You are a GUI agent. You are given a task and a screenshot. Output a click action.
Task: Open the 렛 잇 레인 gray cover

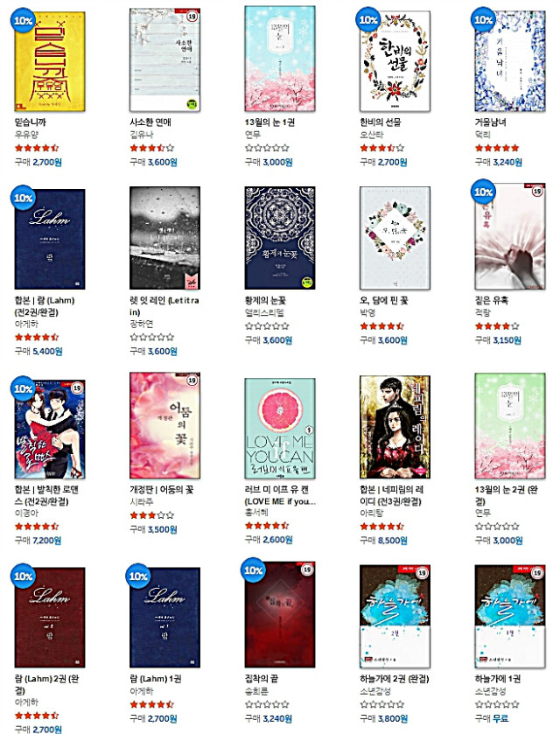tap(164, 238)
